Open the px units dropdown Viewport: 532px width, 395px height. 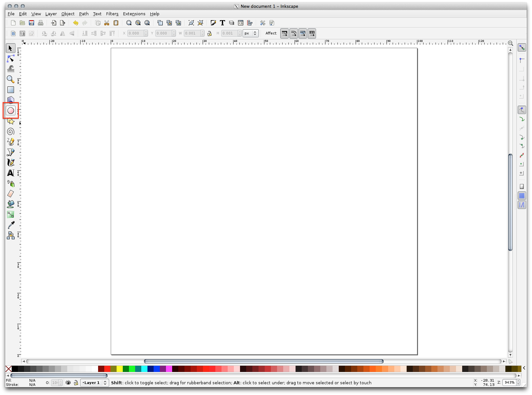tap(251, 33)
